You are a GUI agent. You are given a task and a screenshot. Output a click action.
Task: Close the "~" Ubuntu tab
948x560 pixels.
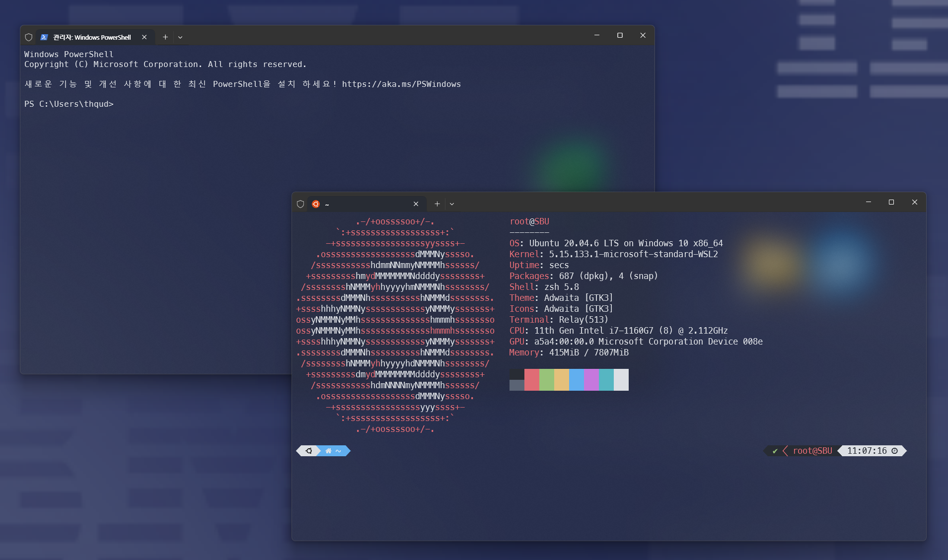416,204
